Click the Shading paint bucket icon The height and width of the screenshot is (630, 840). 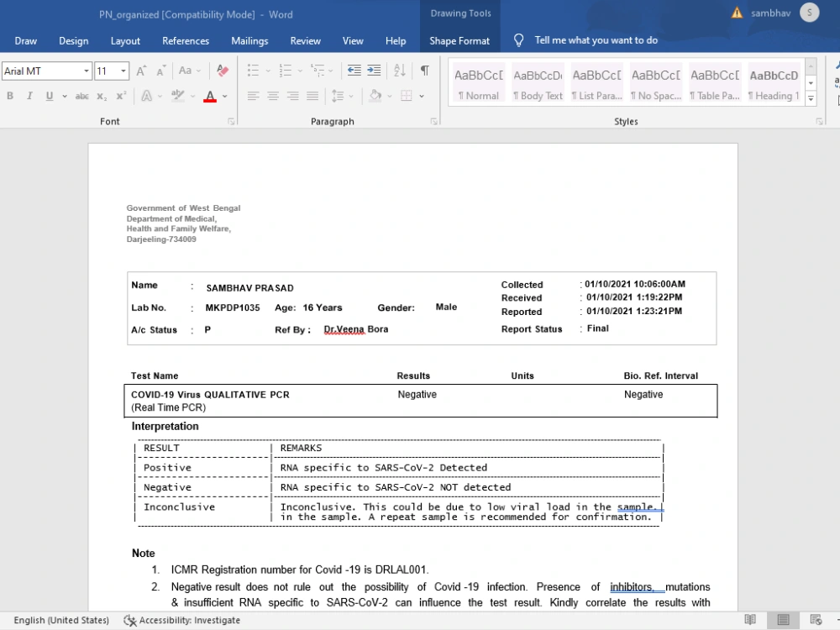(375, 96)
